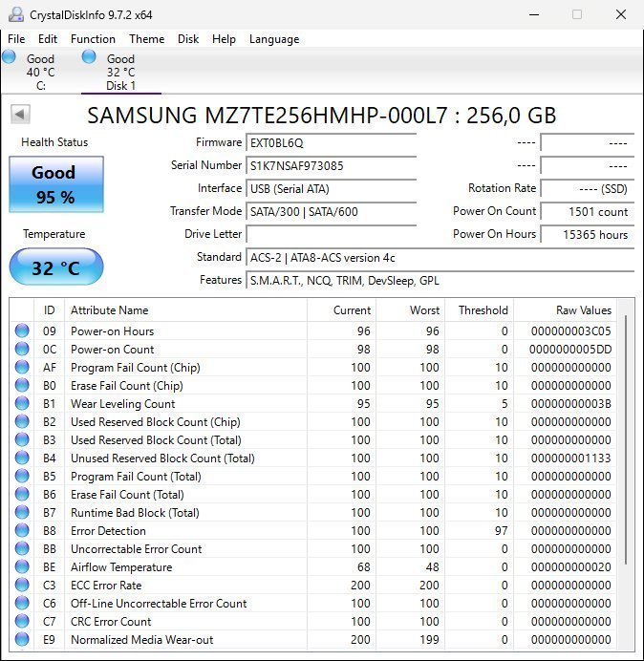The width and height of the screenshot is (644, 661).
Task: Open the Function menu
Action: coord(93,39)
